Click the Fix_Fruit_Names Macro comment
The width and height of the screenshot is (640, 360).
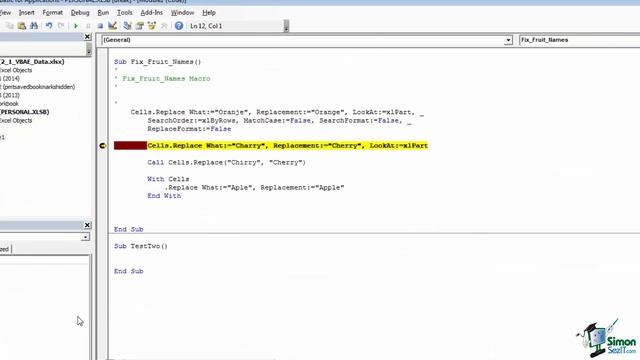tap(166, 78)
